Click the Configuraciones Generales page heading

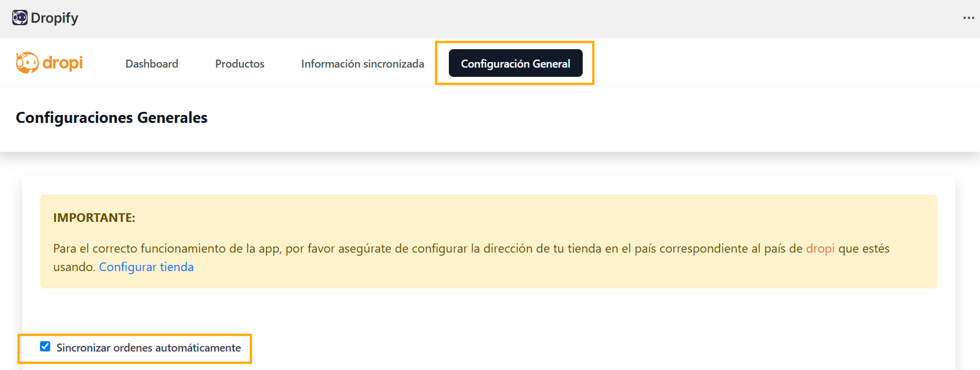click(x=112, y=117)
